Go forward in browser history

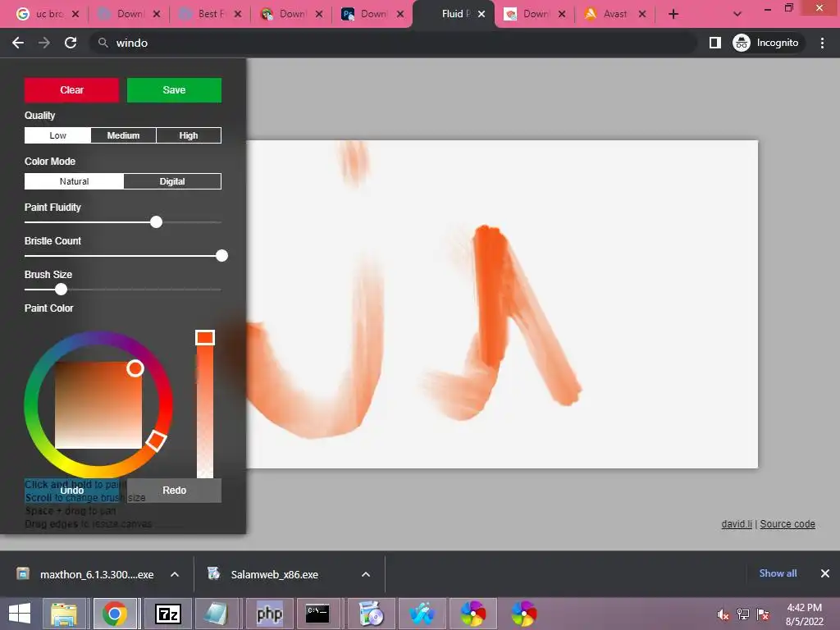pyautogui.click(x=44, y=43)
